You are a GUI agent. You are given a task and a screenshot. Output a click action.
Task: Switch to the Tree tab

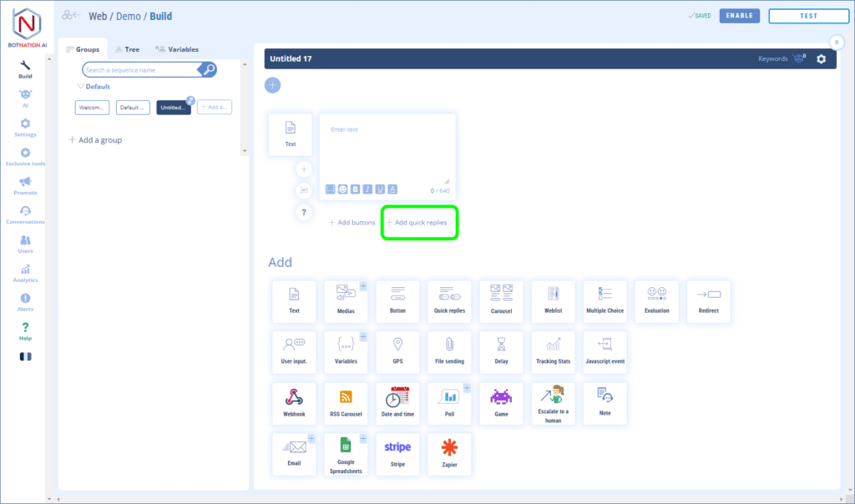tap(127, 49)
